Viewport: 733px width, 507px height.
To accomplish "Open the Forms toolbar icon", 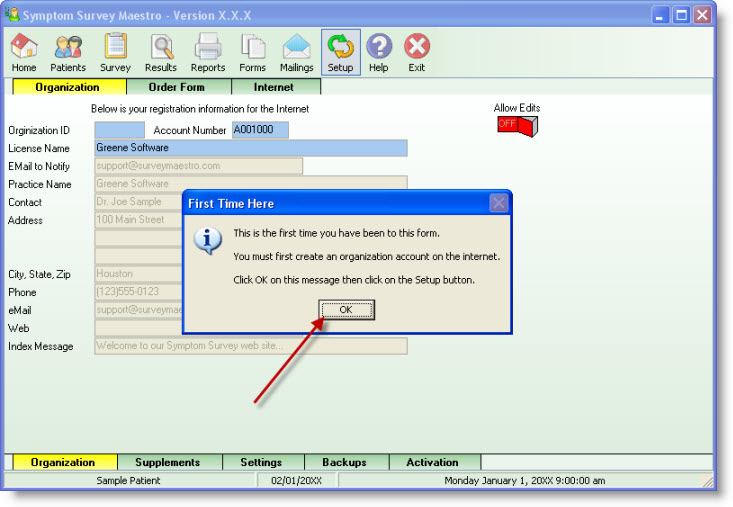I will click(252, 52).
